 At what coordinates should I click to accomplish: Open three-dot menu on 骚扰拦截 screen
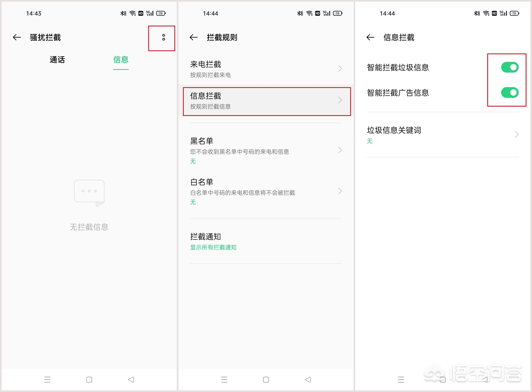click(163, 37)
